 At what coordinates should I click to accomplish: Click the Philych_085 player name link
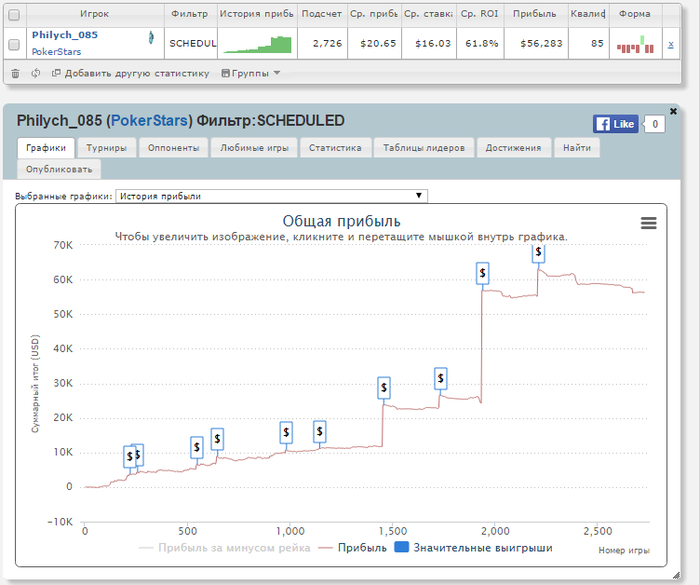(65, 35)
